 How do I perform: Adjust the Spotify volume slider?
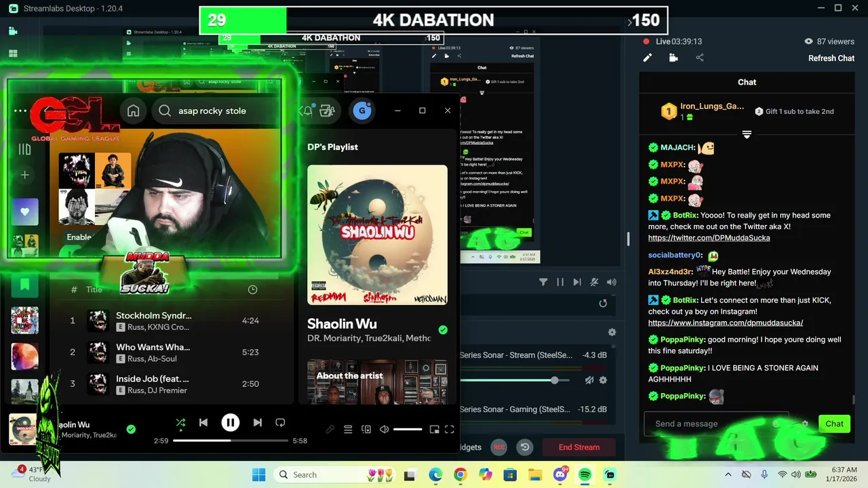(408, 429)
